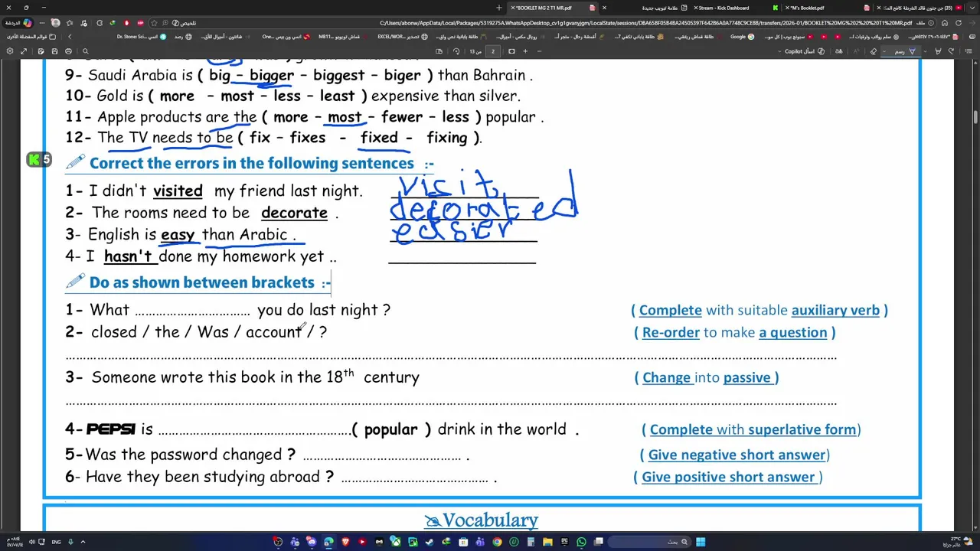Open the browser profile avatar
Viewport: 980px width, 551px height.
tap(56, 23)
